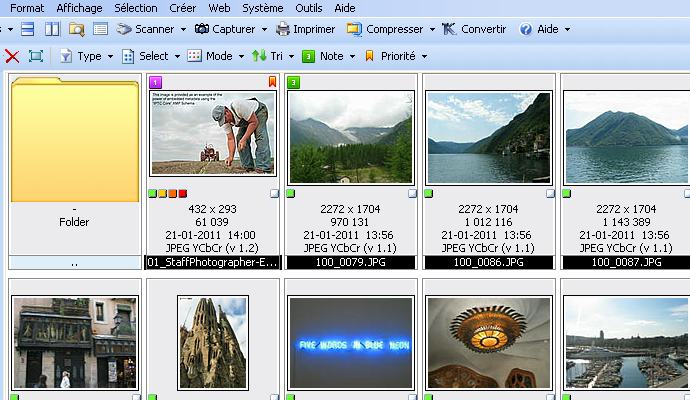Click the Priorité bookmark icon
Screen dimensions: 690x400
point(369,56)
